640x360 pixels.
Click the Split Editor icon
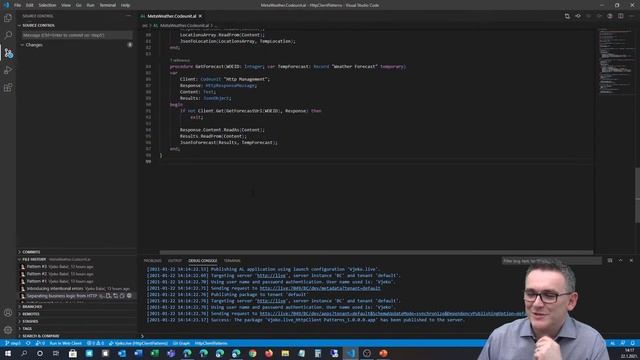click(x=620, y=16)
